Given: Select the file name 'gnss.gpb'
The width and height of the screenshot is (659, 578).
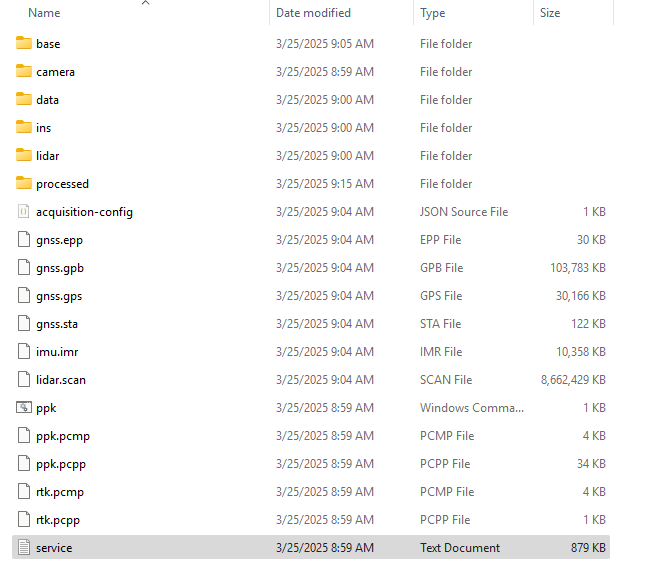Looking at the screenshot, I should point(60,268).
